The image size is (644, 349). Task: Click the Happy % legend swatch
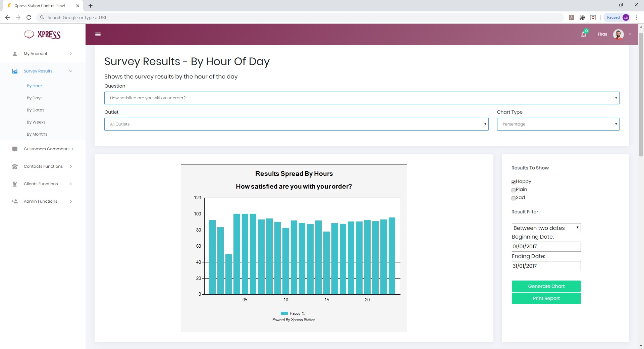point(284,313)
